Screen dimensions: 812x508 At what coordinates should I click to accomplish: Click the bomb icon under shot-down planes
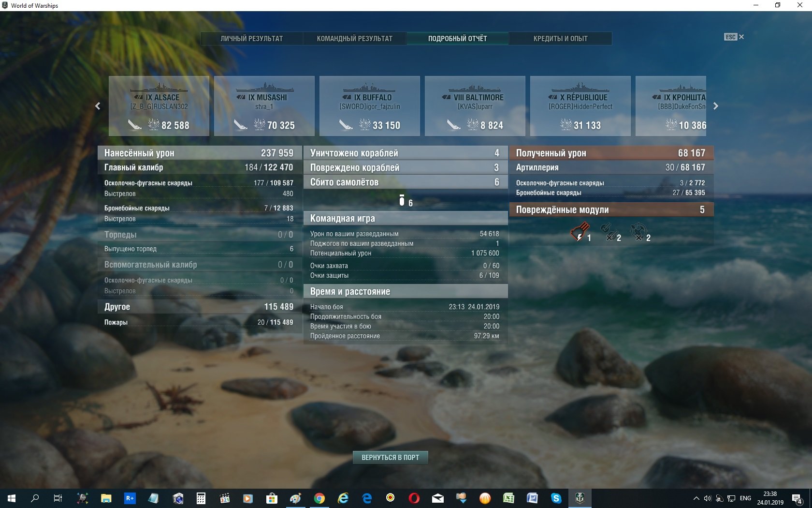point(402,200)
